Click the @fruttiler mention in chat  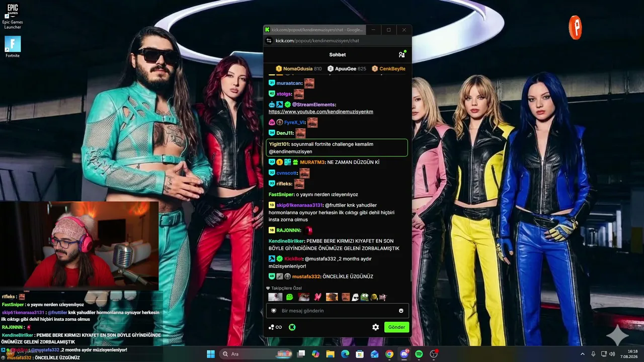point(335,205)
